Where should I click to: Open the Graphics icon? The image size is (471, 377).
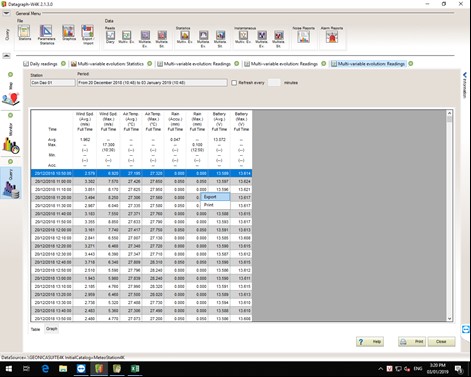click(69, 32)
